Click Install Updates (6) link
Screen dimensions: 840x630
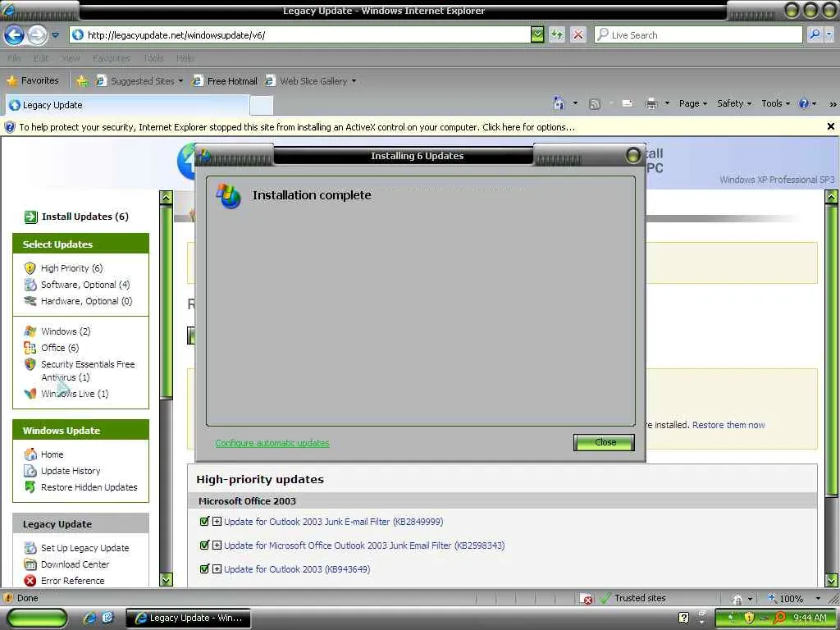(85, 217)
